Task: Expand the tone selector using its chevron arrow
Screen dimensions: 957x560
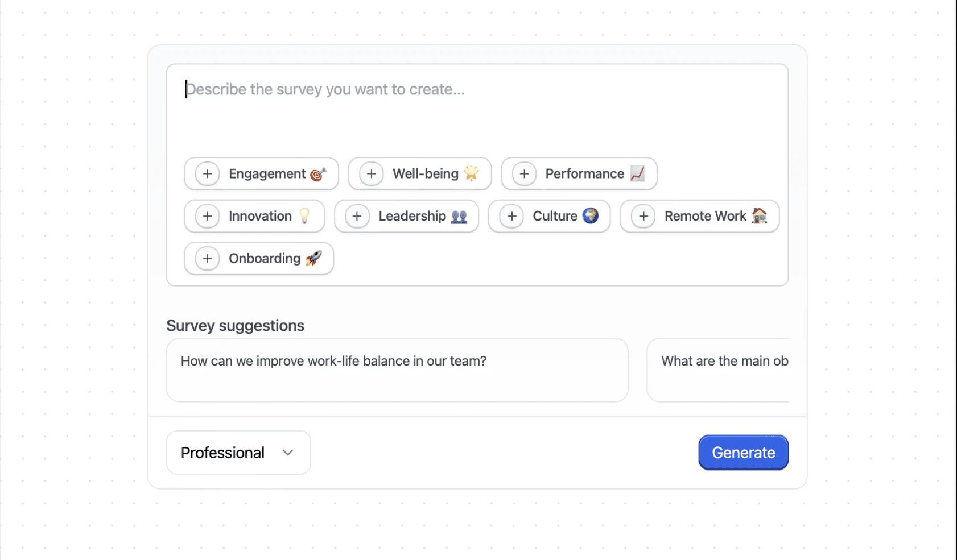Action: click(x=288, y=453)
